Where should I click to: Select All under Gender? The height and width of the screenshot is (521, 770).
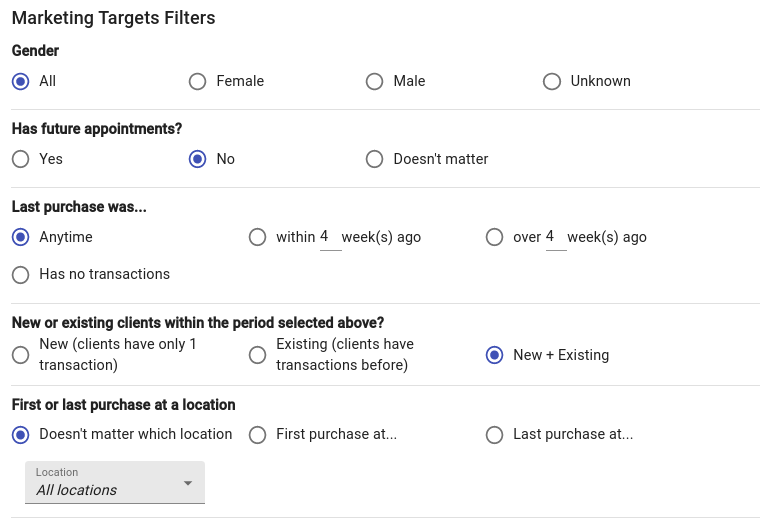point(21,81)
